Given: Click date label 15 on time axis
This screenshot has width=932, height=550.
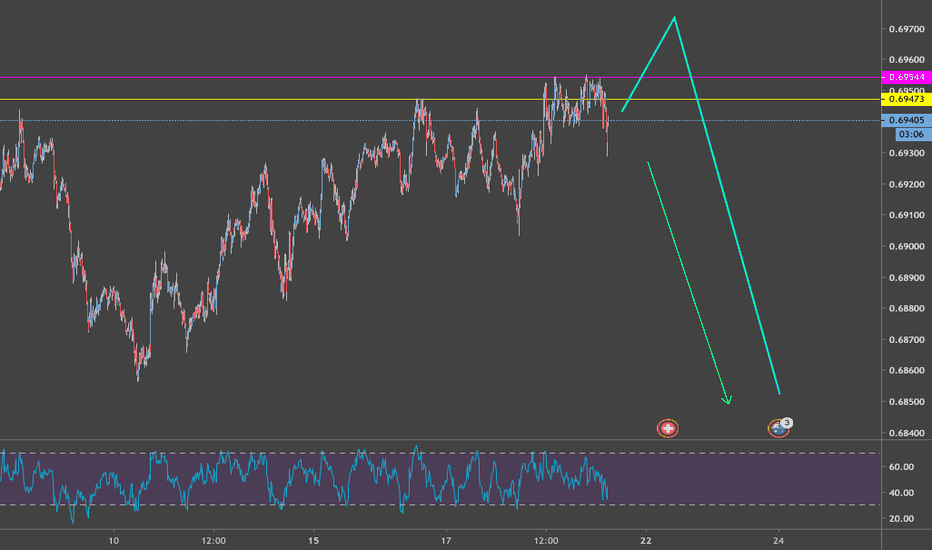Looking at the screenshot, I should click(x=313, y=540).
